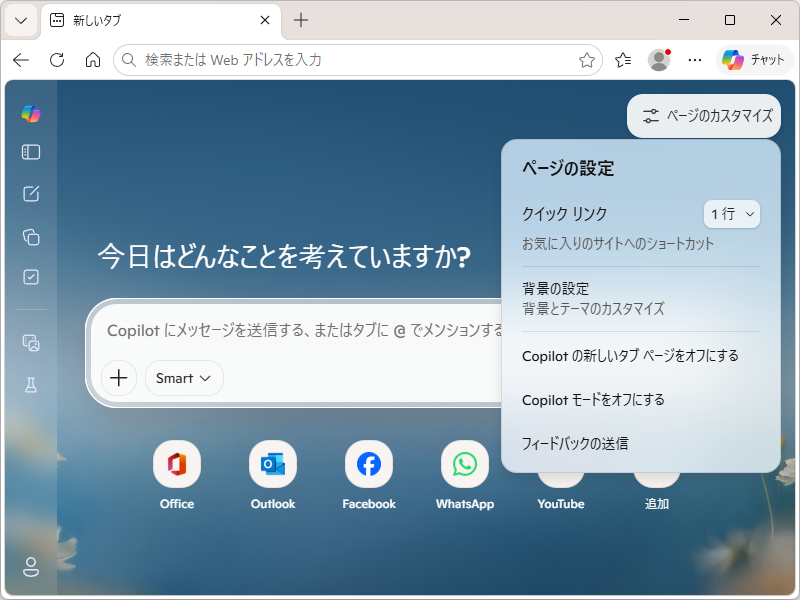
Task: Click the message input field for Copilot
Action: [300, 330]
